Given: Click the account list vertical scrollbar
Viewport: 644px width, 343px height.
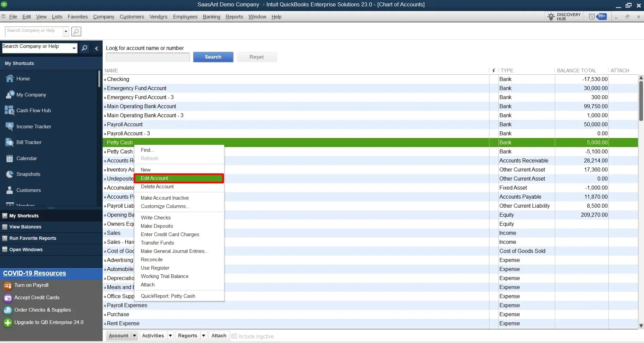Looking at the screenshot, I should pos(641,100).
